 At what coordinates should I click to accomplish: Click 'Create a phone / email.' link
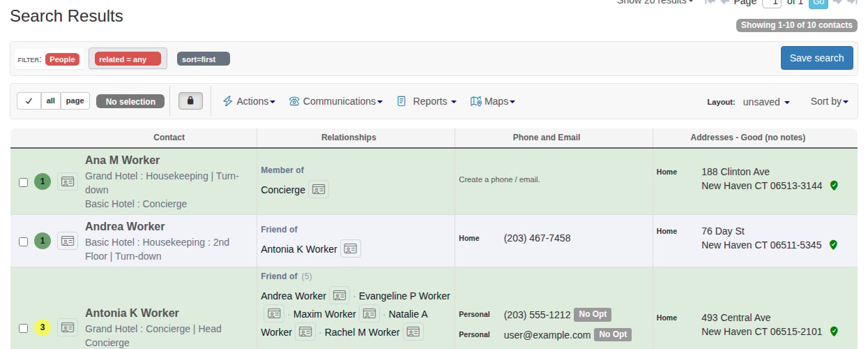499,179
